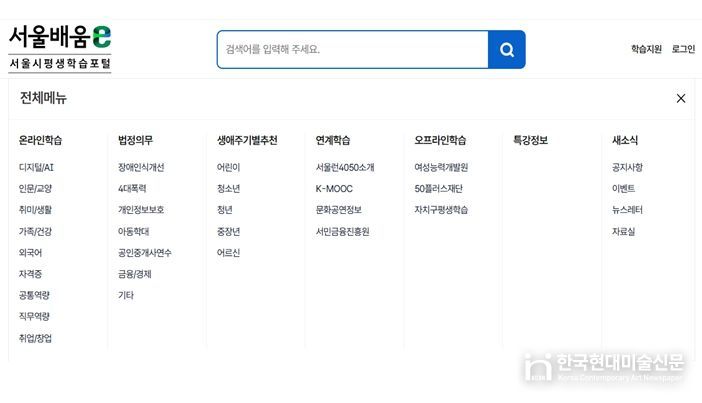Open the 자료실 menu item
This screenshot has height=403, width=702.
tap(623, 232)
